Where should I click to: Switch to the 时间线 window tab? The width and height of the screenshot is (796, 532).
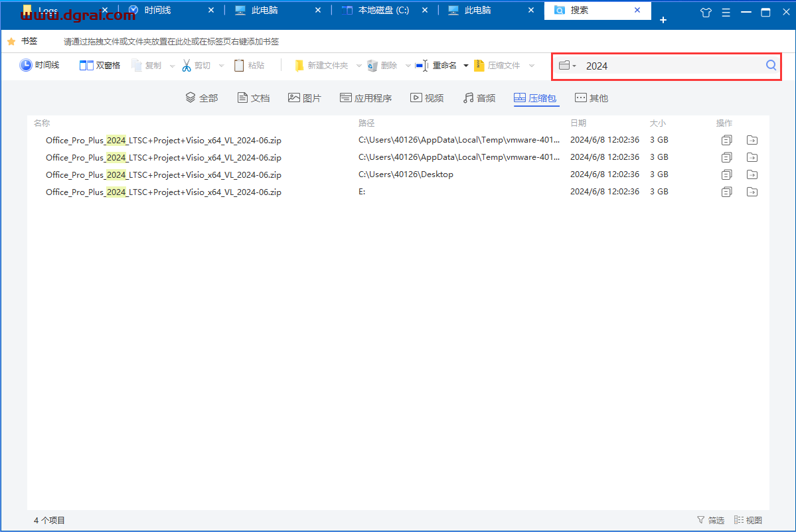[x=157, y=10]
